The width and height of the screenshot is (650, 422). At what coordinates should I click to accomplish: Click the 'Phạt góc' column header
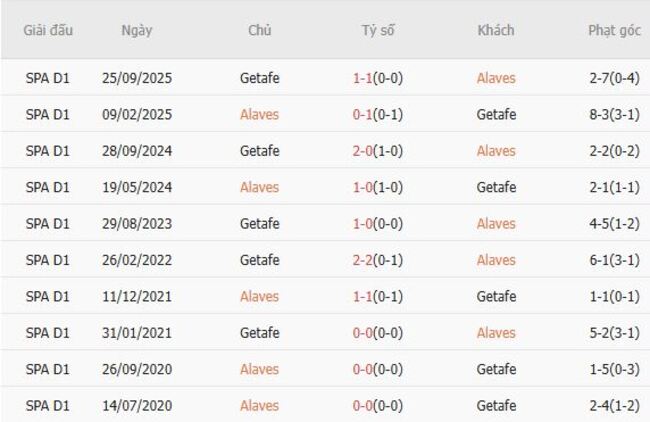[x=614, y=30]
